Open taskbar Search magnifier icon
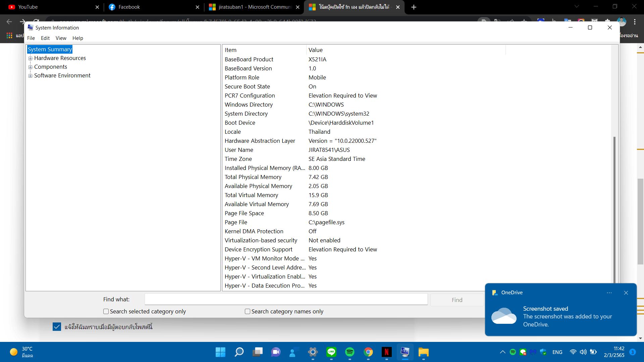The image size is (644, 362). (x=239, y=352)
